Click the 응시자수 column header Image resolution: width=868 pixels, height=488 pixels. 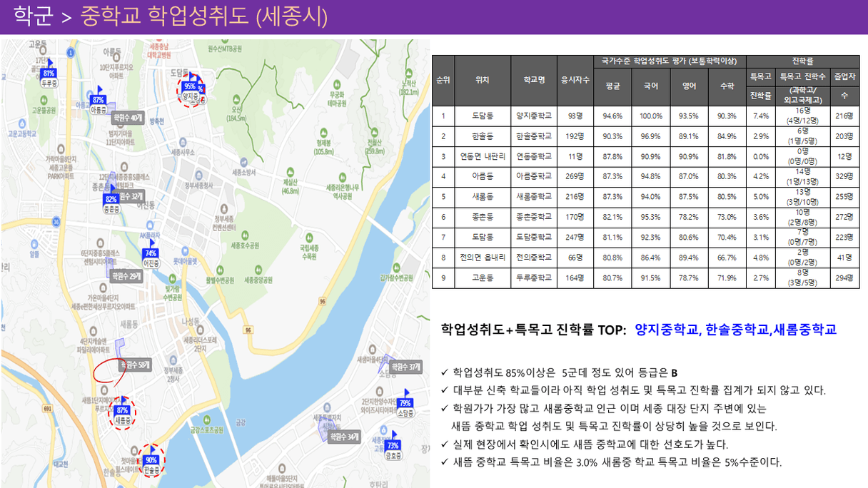575,81
